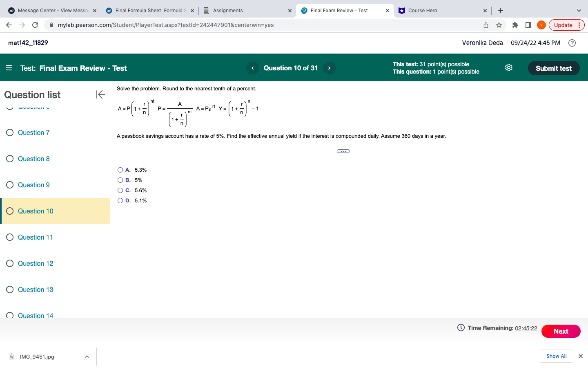
Task: Open the tab search dropdown arrow
Action: (579, 11)
